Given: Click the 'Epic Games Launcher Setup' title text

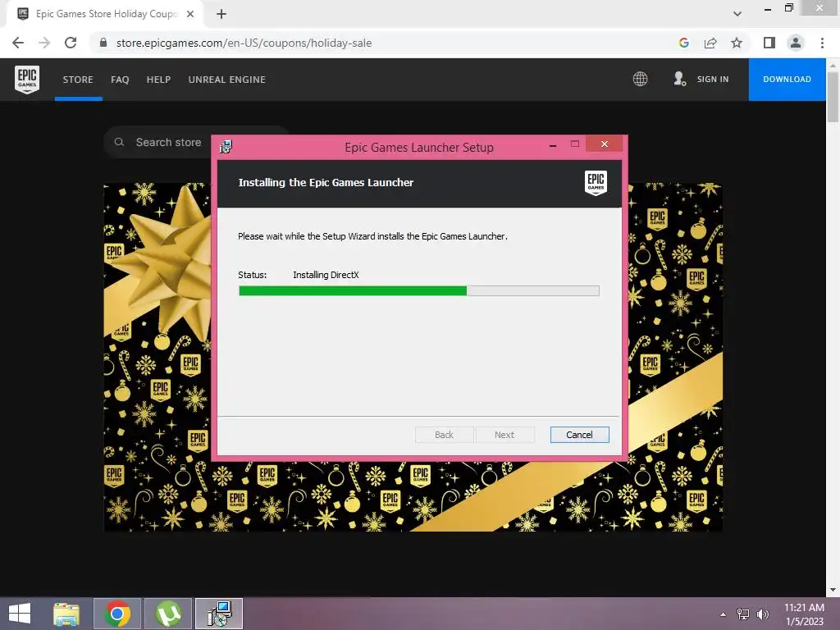Looking at the screenshot, I should point(419,148).
